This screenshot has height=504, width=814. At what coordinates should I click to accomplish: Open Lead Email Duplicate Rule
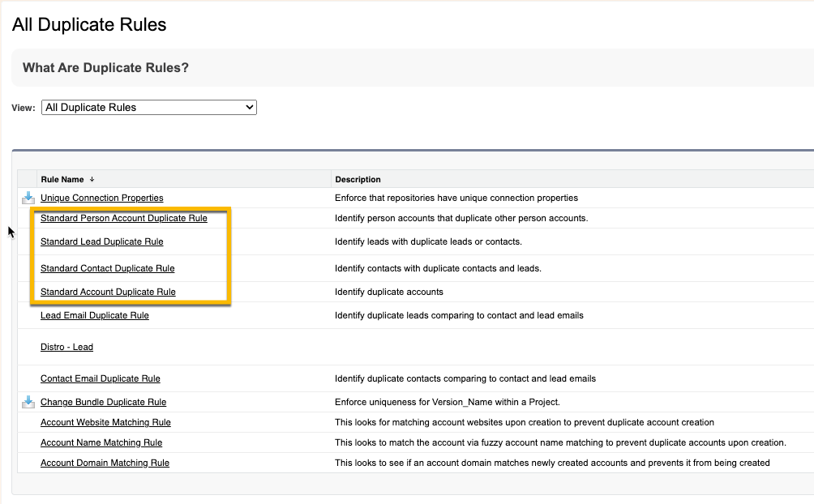[x=95, y=315]
